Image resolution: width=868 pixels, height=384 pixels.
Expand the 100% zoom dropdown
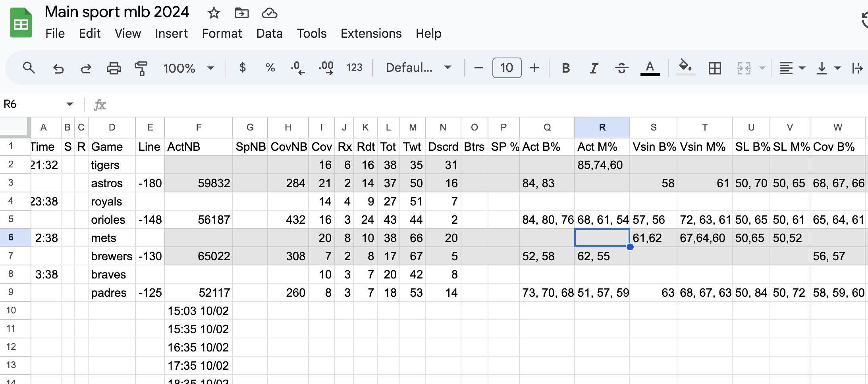[x=189, y=68]
